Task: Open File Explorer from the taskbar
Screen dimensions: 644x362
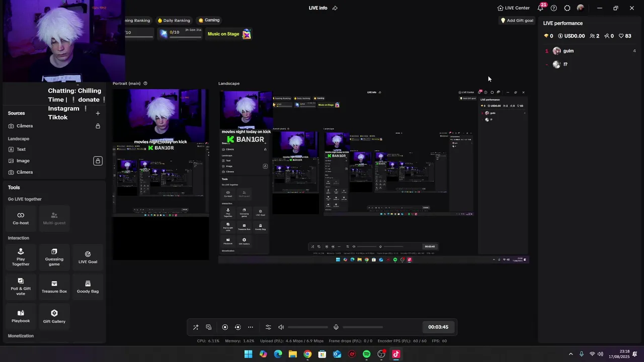Action: pyautogui.click(x=293, y=354)
